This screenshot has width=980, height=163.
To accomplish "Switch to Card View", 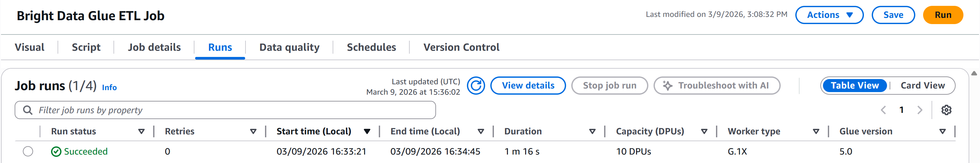I will pos(922,86).
